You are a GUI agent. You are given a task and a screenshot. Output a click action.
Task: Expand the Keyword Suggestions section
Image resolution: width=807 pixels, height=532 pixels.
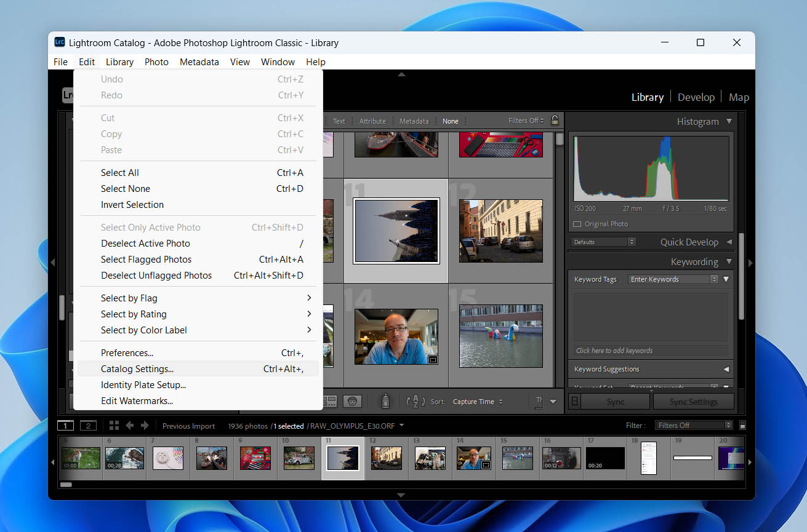tap(726, 369)
